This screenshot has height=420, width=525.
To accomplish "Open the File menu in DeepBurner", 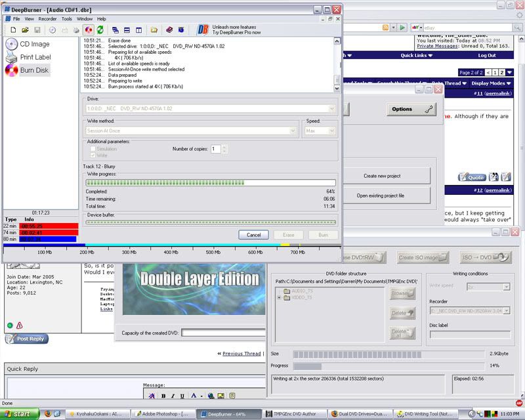I will click(16, 19).
